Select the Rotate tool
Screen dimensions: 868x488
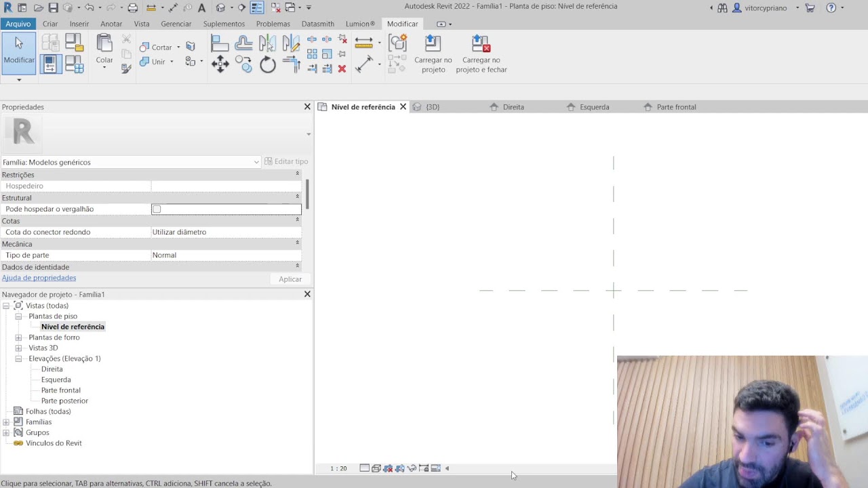click(268, 64)
